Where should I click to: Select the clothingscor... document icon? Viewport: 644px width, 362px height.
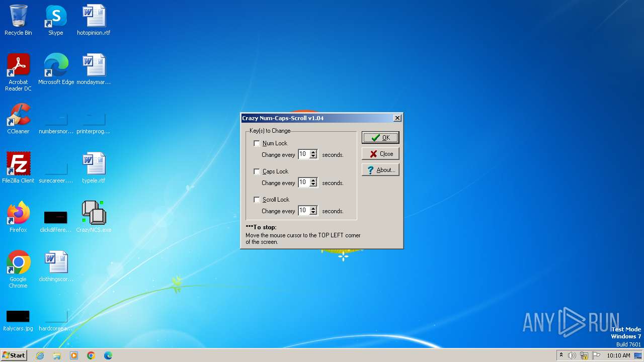tap(56, 266)
